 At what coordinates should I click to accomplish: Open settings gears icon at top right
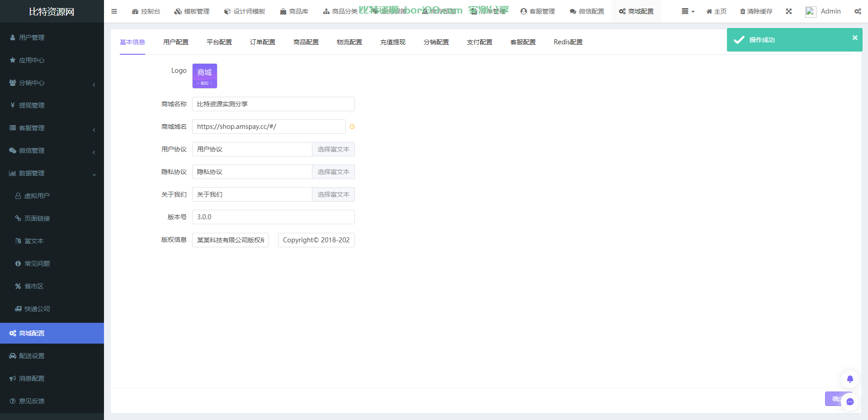click(x=858, y=11)
